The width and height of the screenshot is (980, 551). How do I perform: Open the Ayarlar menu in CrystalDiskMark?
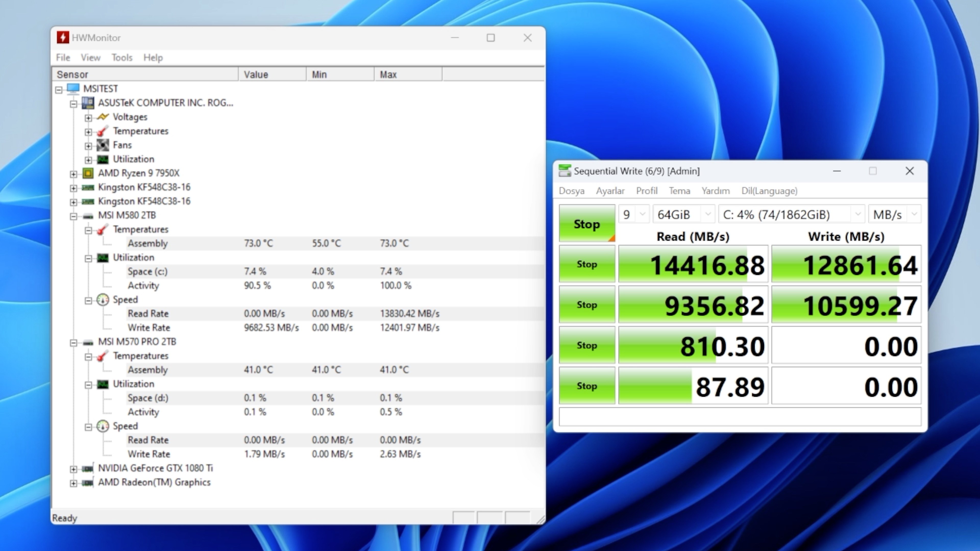pos(610,191)
